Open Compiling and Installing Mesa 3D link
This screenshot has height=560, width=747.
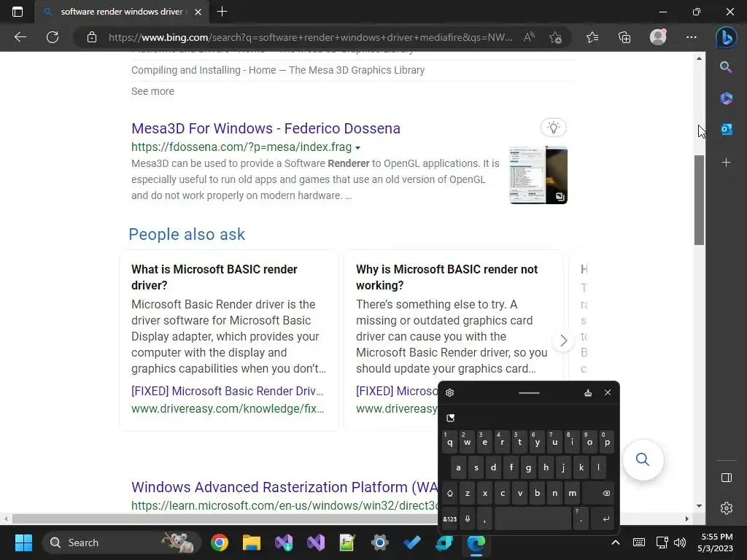[278, 70]
